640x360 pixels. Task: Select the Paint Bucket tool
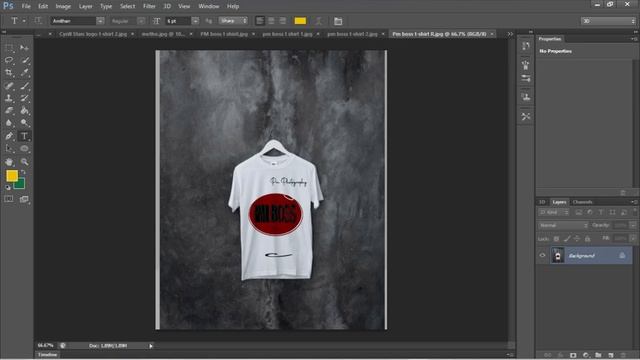pos(24,110)
